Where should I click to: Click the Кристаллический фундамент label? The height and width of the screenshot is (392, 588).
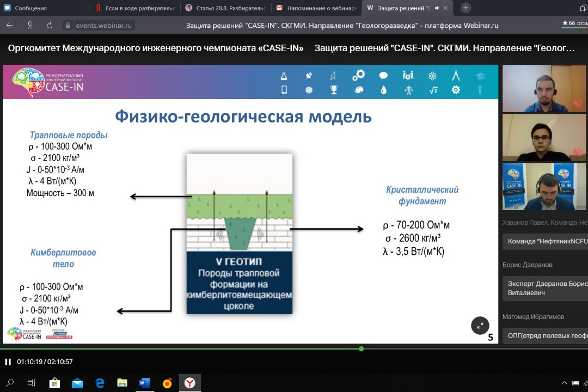pyautogui.click(x=422, y=195)
